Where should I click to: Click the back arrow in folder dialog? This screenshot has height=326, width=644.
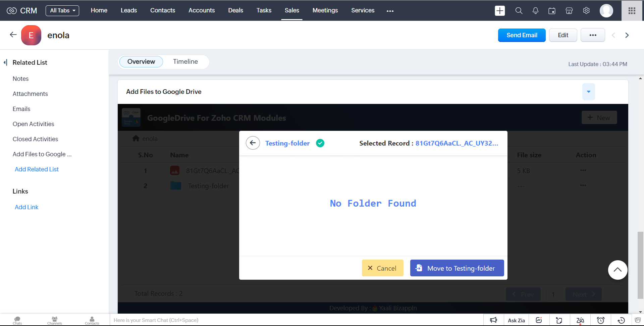click(x=253, y=143)
